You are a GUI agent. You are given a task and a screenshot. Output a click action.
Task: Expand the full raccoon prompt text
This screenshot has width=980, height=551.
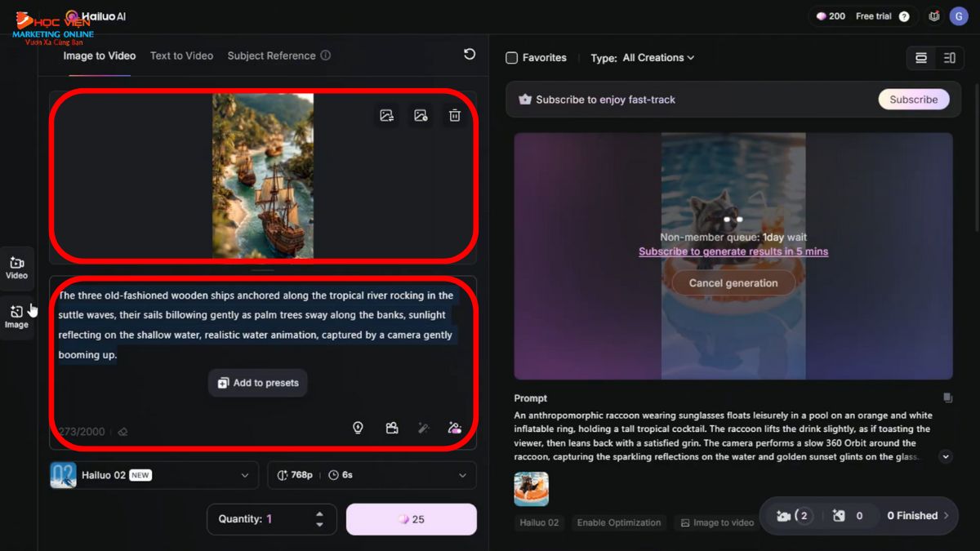point(946,457)
